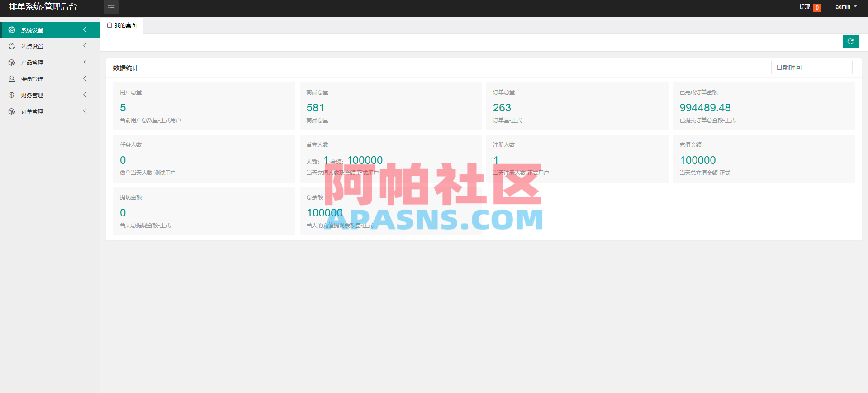Image resolution: width=868 pixels, height=393 pixels.
Task: Expand the 产品管理 menu chevron
Action: coord(85,62)
